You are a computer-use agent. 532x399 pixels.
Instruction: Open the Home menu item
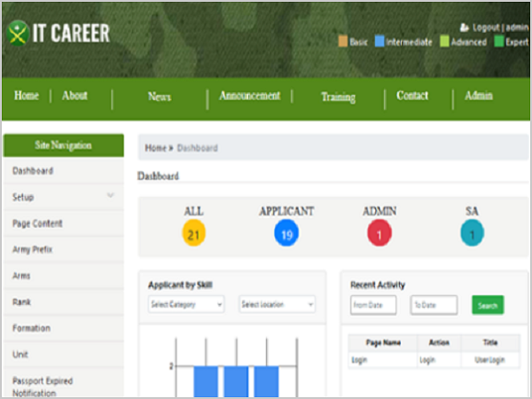point(26,96)
